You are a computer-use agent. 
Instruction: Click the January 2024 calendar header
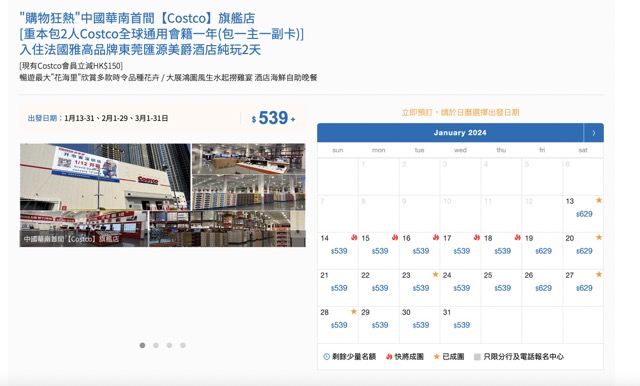click(x=460, y=133)
